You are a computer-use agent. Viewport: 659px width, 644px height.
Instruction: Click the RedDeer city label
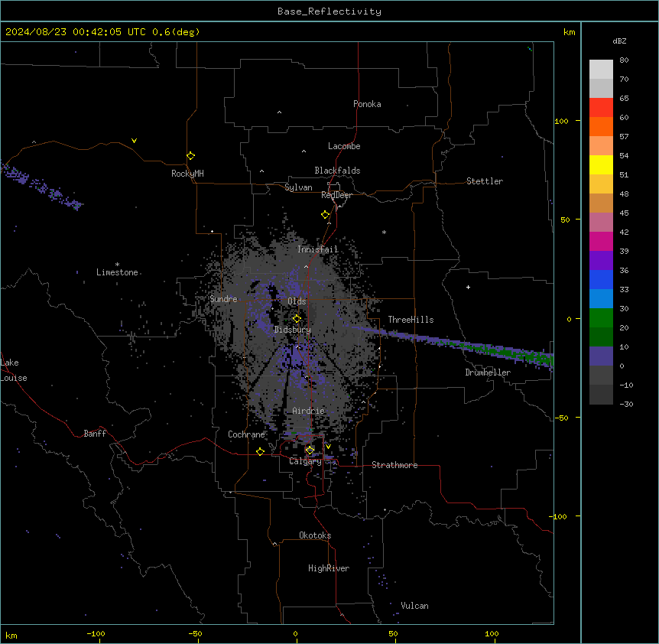tap(336, 195)
